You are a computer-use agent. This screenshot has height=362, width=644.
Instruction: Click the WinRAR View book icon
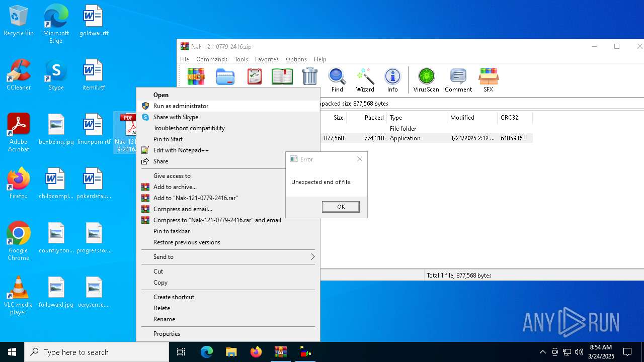point(282,77)
